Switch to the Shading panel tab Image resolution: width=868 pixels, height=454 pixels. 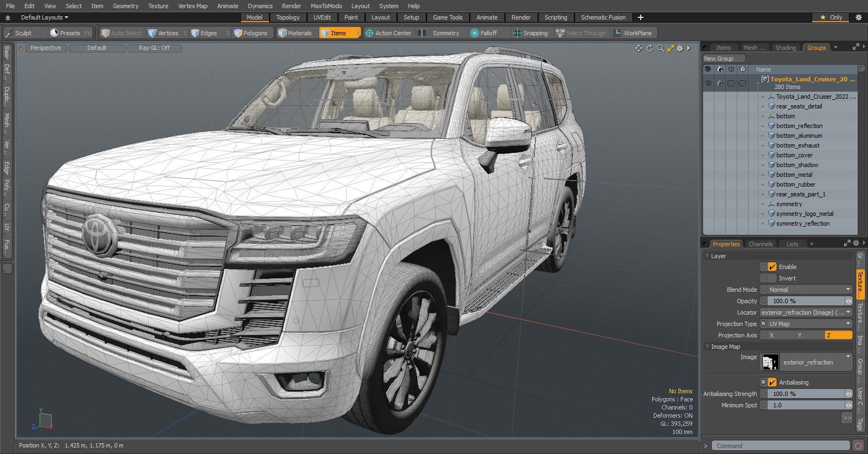click(785, 48)
